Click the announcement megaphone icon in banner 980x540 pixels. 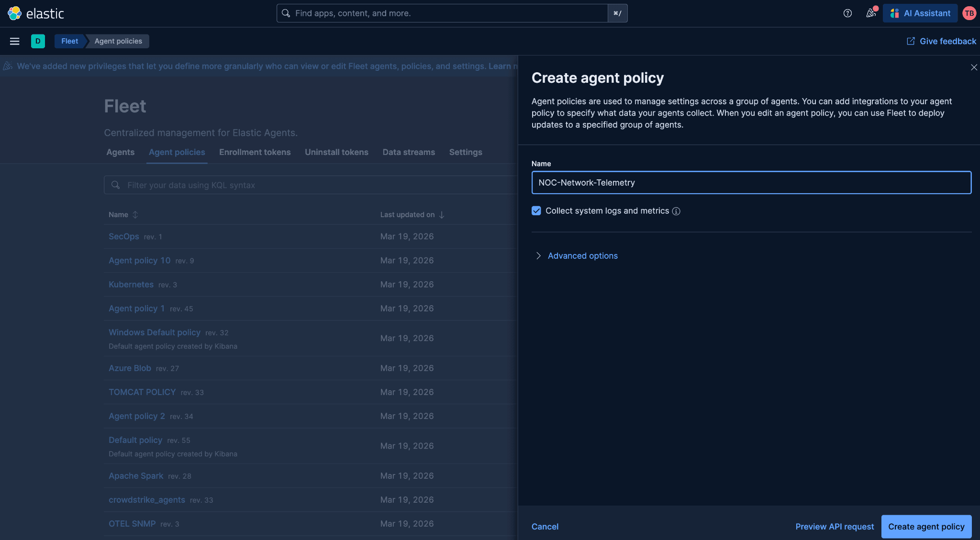click(x=8, y=66)
